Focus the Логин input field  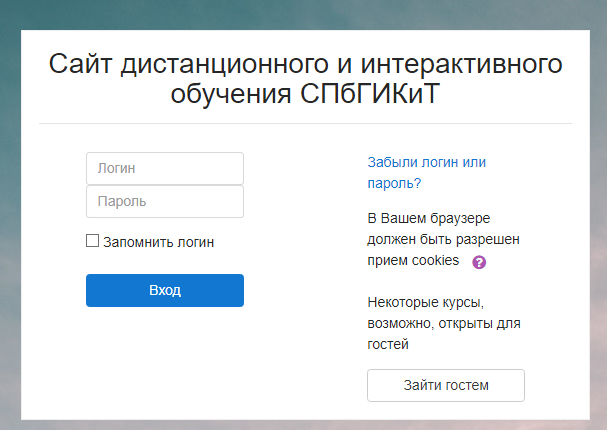[x=165, y=168]
